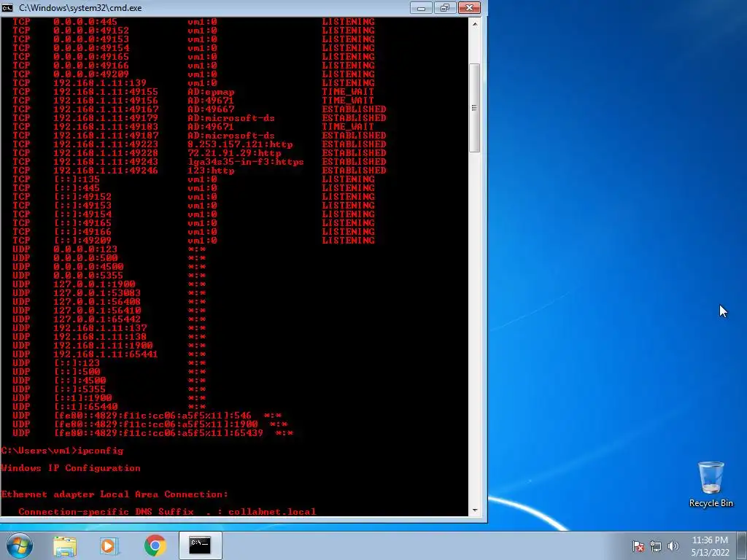Click the 'ipconfig' command line
747x560 pixels.
coord(101,451)
